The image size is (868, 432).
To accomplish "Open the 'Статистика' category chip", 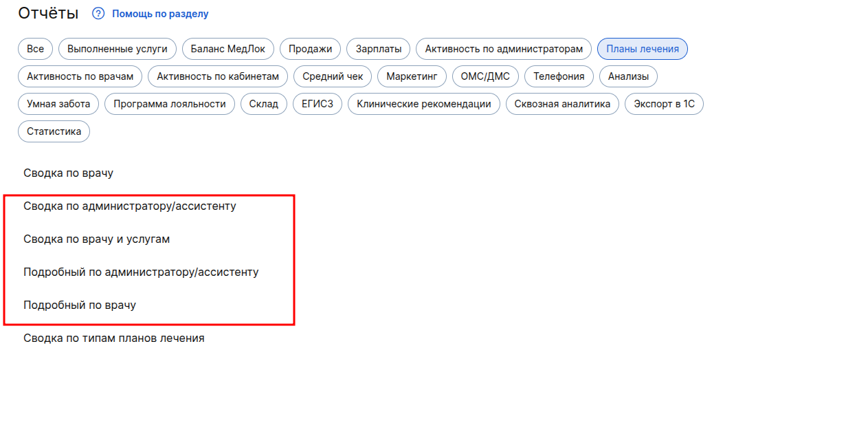I will pos(54,131).
